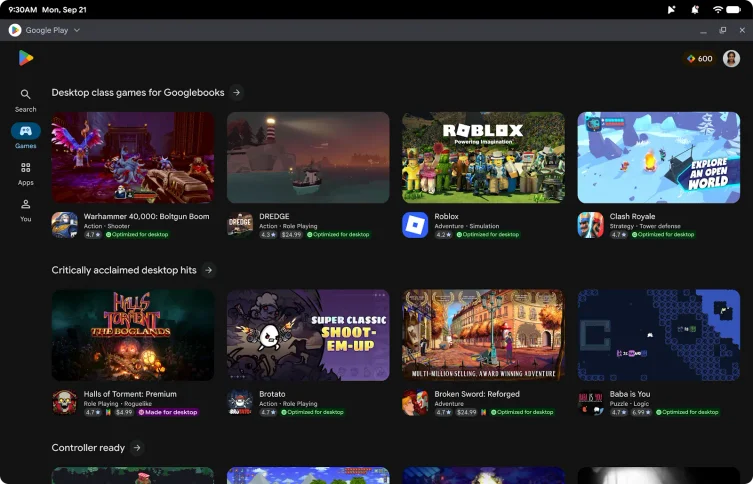The height and width of the screenshot is (484, 753).
Task: Click the Halls of Torment $4.99 price
Action: point(123,412)
